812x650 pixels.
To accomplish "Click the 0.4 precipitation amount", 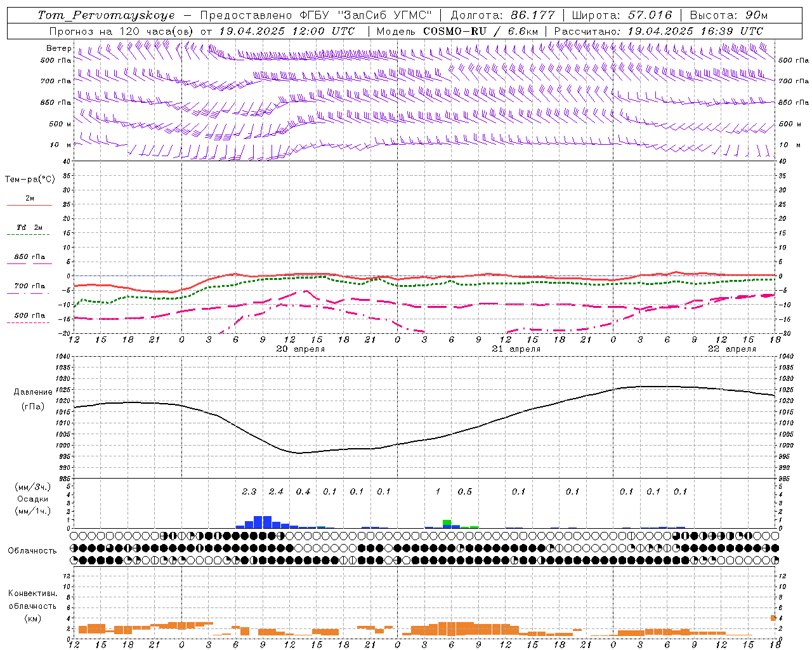I will [303, 491].
